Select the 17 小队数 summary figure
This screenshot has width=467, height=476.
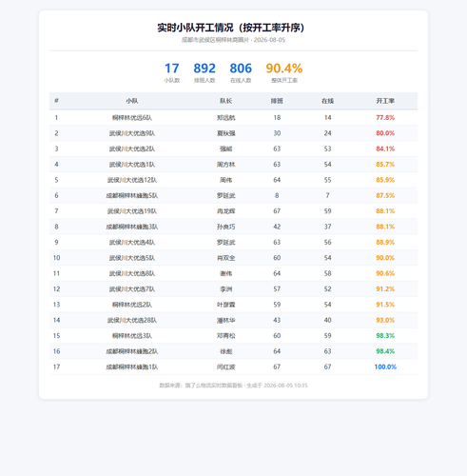point(172,72)
